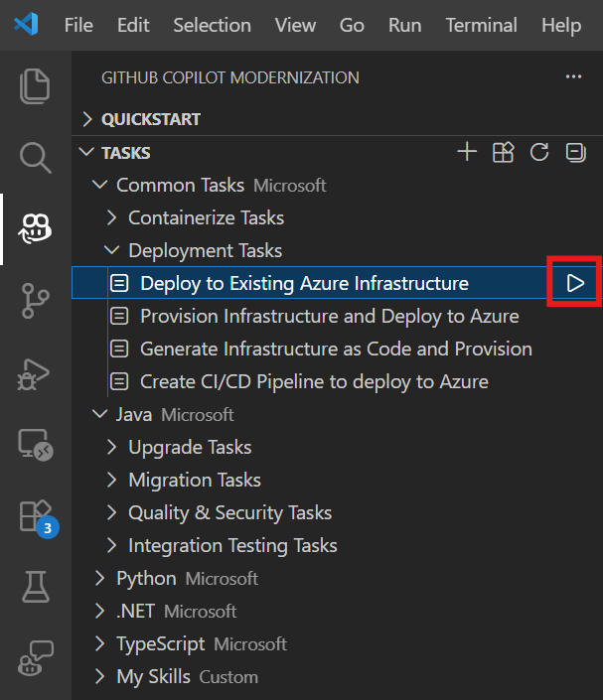Select "Deploy to Existing Azure Infrastructure" label
Viewport: 603px width, 700px height.
304,283
